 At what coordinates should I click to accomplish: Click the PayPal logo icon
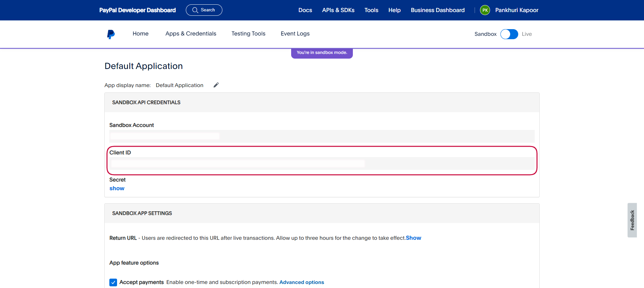tap(111, 34)
